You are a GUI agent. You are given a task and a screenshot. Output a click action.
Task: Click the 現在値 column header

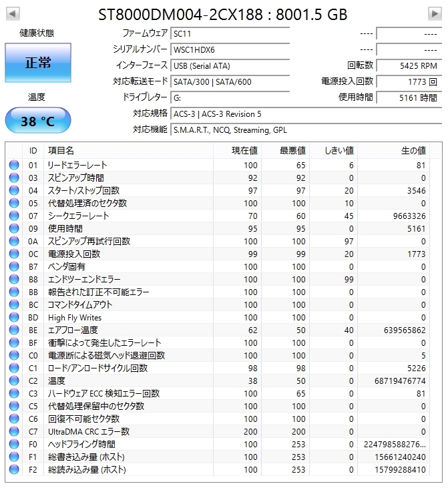click(x=237, y=151)
